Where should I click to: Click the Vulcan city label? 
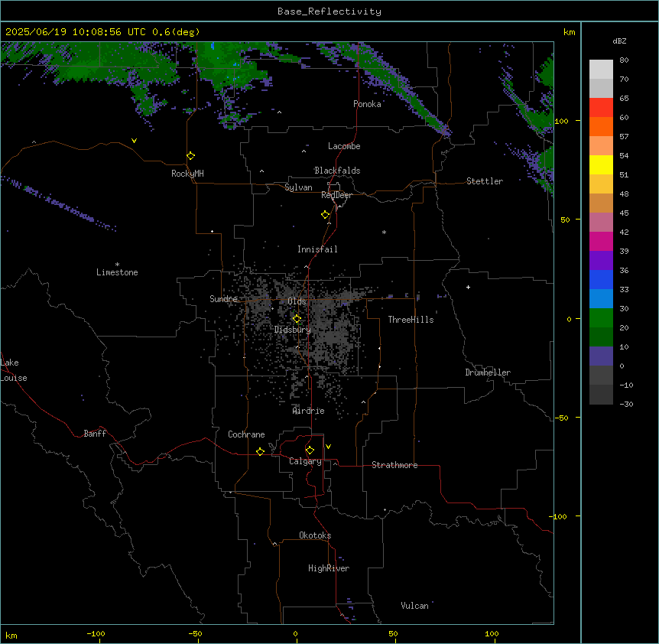[414, 606]
